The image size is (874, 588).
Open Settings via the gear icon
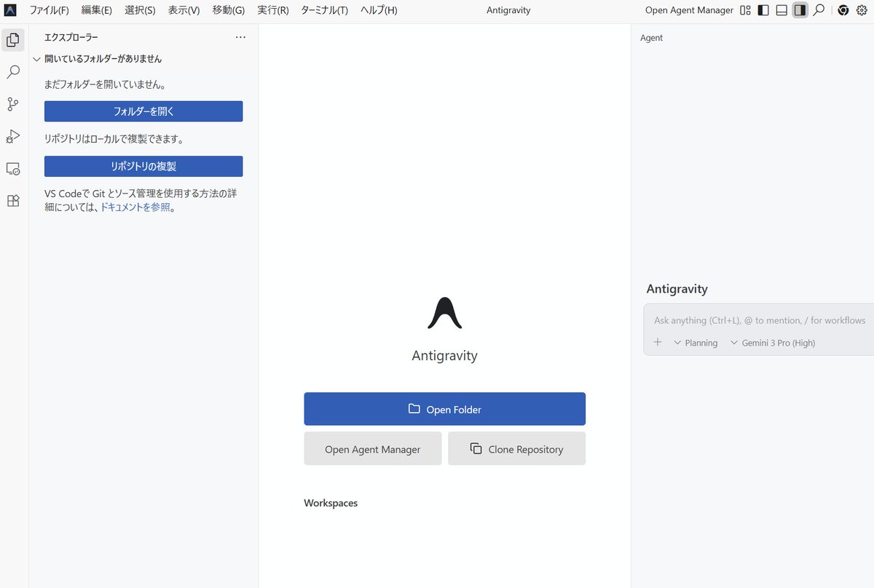pos(862,10)
